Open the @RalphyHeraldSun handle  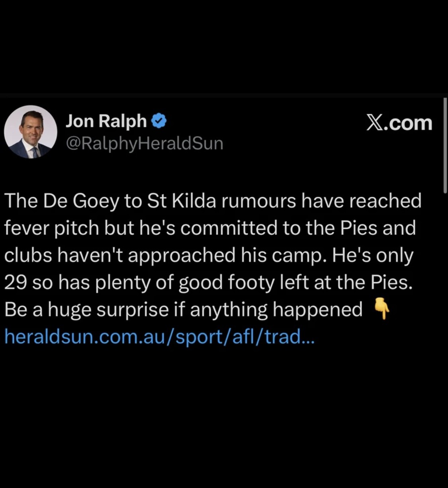point(144,143)
